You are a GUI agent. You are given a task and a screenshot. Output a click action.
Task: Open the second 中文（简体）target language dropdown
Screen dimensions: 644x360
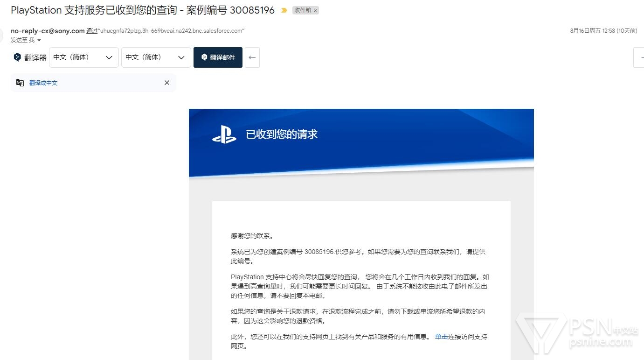click(x=156, y=57)
